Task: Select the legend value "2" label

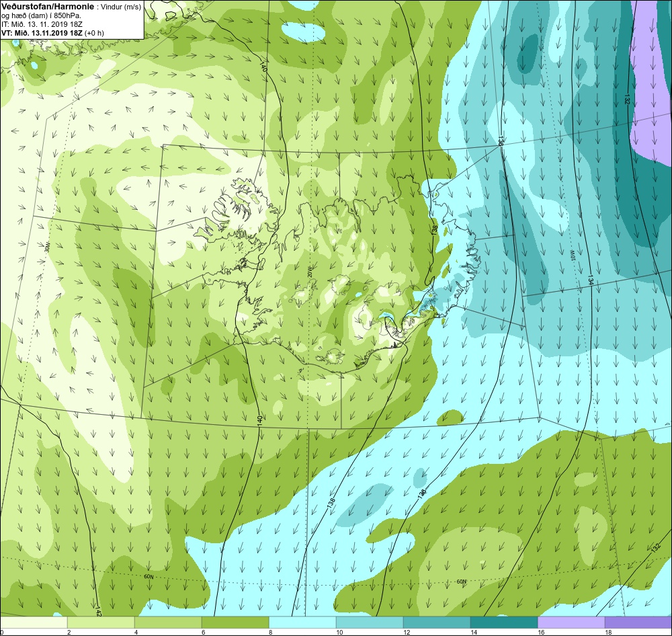Action: [69, 632]
